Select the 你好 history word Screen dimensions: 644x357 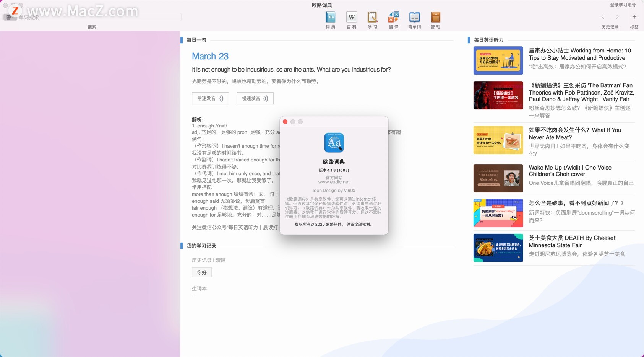coord(202,272)
